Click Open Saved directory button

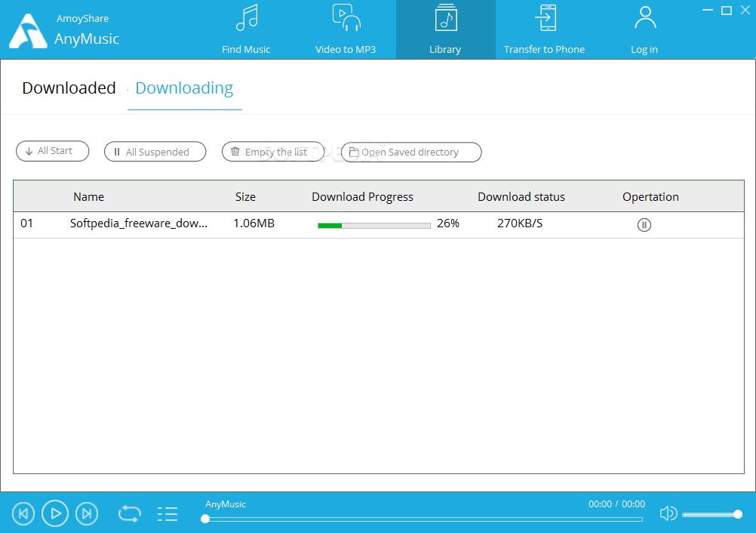(x=411, y=152)
